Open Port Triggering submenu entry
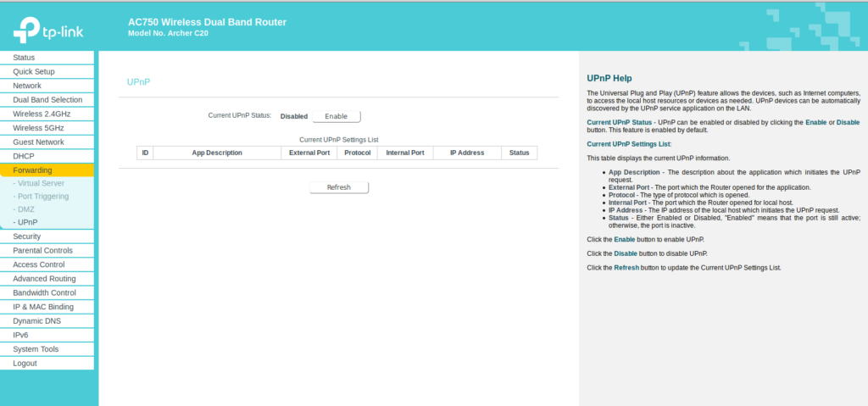The image size is (868, 406). tap(42, 196)
